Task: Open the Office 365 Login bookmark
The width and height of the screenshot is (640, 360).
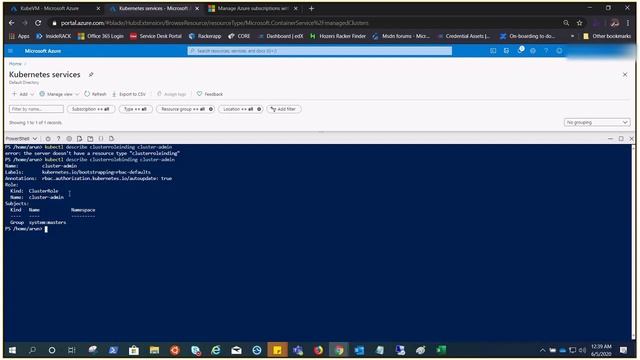Action: coord(101,36)
